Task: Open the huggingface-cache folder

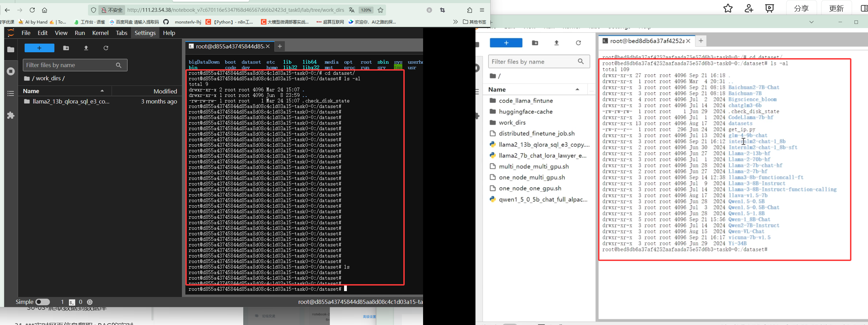Action: coord(525,112)
